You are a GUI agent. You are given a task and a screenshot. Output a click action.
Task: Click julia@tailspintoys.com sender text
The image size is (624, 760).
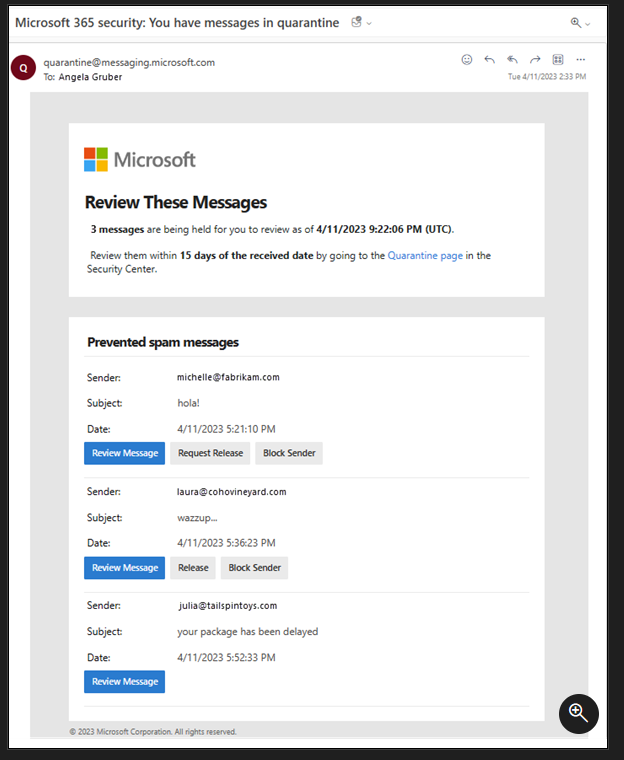point(228,605)
